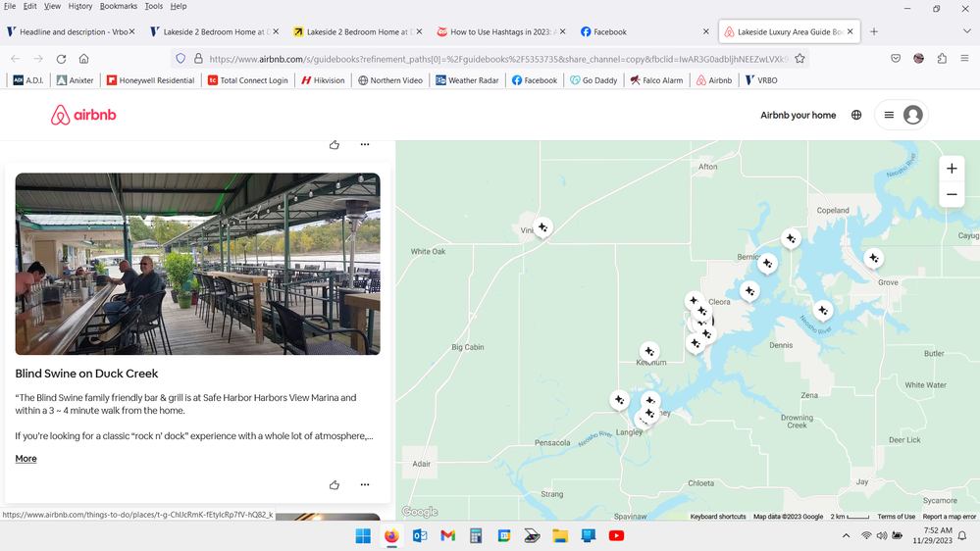Open the Weather Radar bookmark

(x=467, y=80)
